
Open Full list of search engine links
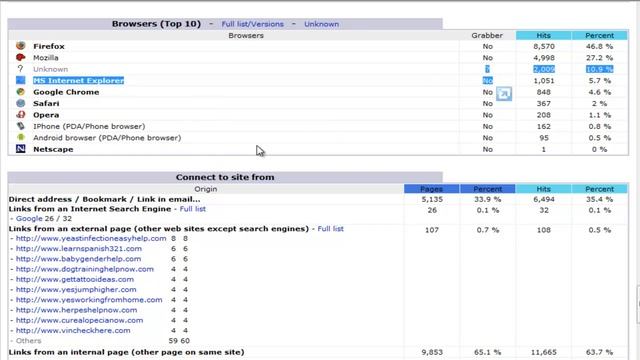[193, 209]
